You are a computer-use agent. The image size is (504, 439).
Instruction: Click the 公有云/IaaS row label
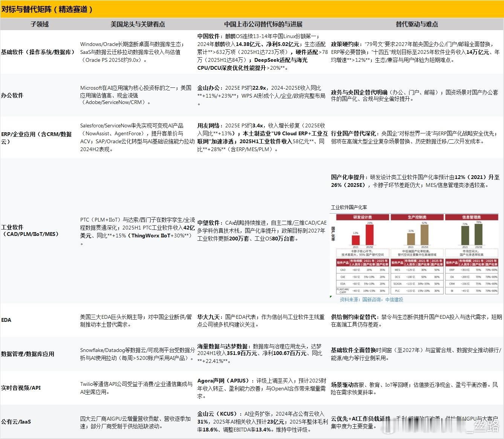pos(16,422)
